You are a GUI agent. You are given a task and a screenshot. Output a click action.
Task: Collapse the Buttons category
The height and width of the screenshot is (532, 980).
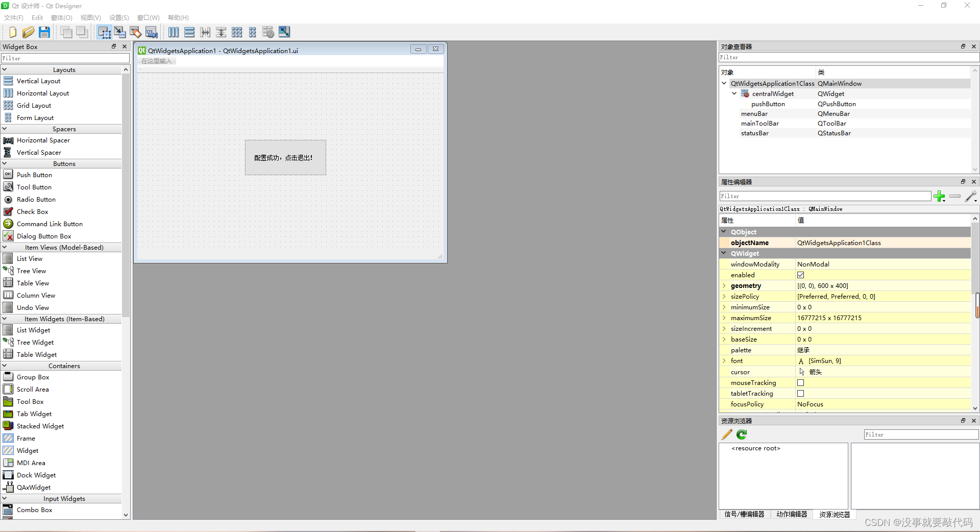click(x=5, y=163)
